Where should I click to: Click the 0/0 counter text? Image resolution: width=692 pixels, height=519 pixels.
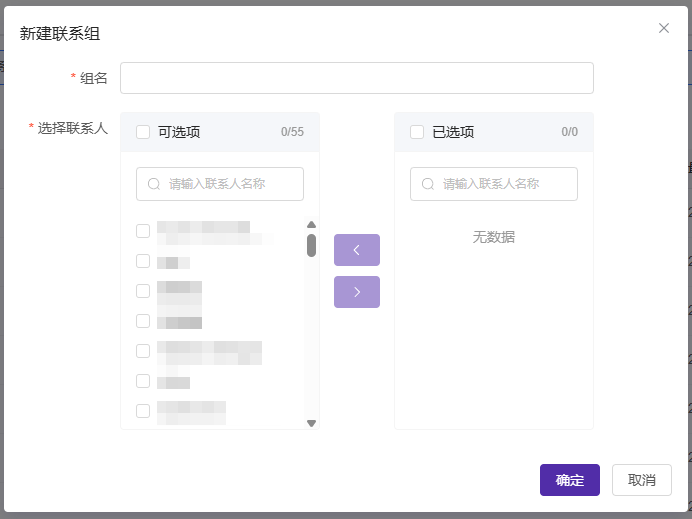coord(569,132)
